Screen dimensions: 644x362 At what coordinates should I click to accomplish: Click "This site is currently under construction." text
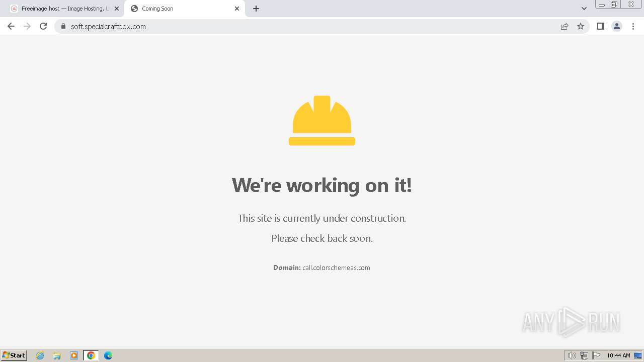tap(322, 218)
